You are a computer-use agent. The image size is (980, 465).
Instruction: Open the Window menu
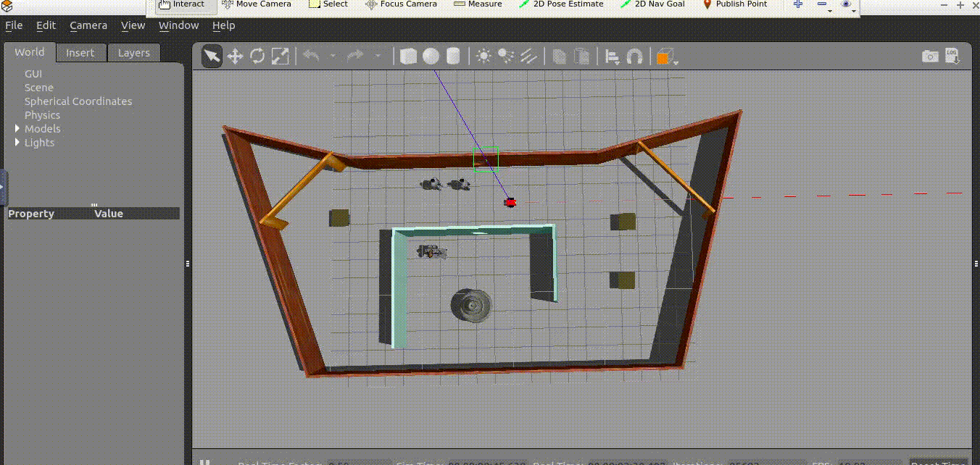pos(178,25)
